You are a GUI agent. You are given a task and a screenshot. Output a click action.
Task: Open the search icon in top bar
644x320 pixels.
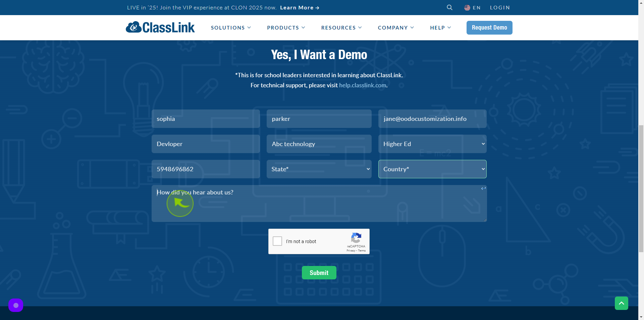[449, 7]
